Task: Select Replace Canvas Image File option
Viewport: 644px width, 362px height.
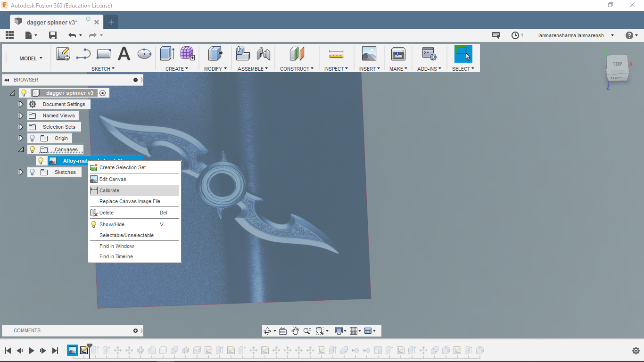Action: click(x=134, y=201)
